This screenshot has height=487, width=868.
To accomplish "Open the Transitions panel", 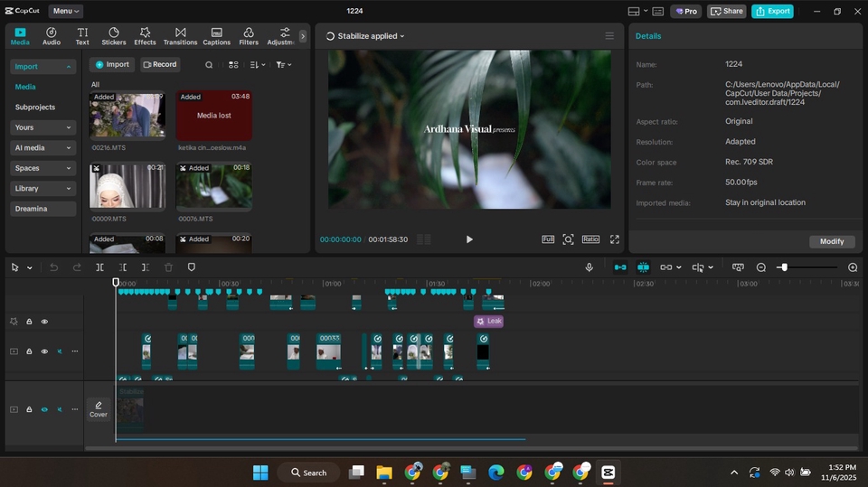I will tap(180, 35).
